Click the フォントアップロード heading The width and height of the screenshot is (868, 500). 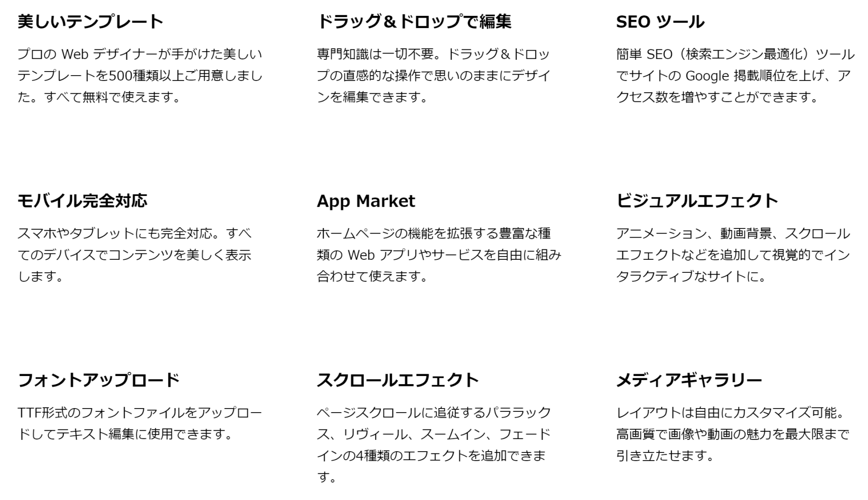99,380
